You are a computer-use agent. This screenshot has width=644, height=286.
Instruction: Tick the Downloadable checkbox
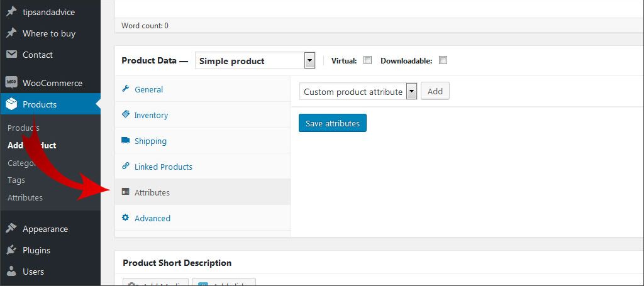click(x=443, y=60)
